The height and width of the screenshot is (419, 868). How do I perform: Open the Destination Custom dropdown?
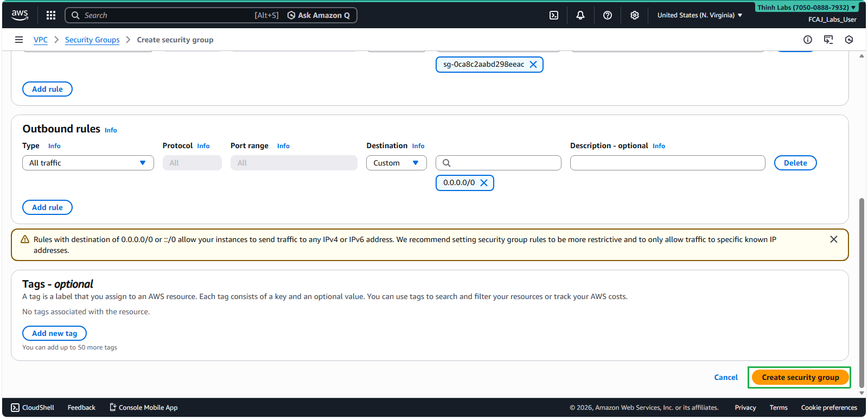coord(397,163)
